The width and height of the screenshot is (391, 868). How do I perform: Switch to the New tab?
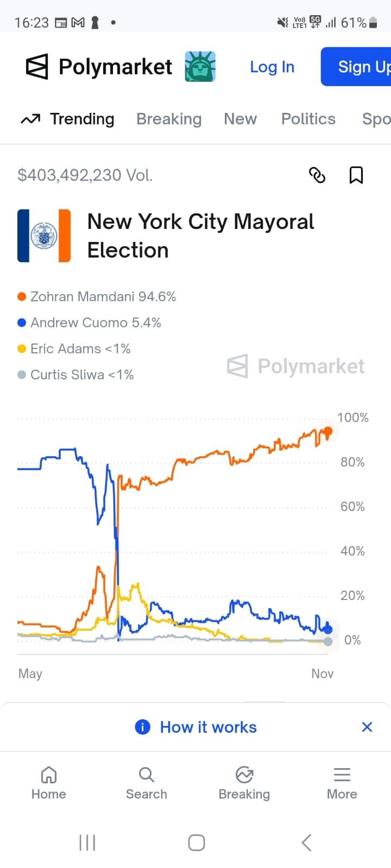pos(240,119)
